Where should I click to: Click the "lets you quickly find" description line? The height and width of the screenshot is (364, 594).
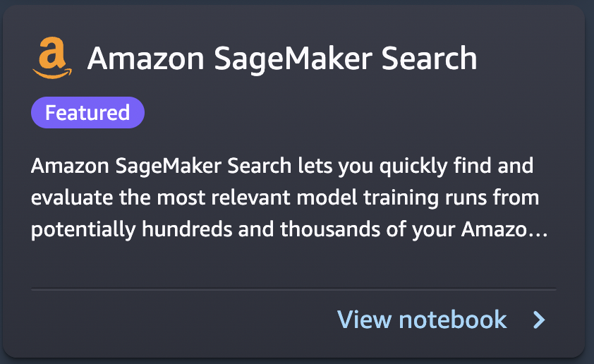(x=282, y=166)
